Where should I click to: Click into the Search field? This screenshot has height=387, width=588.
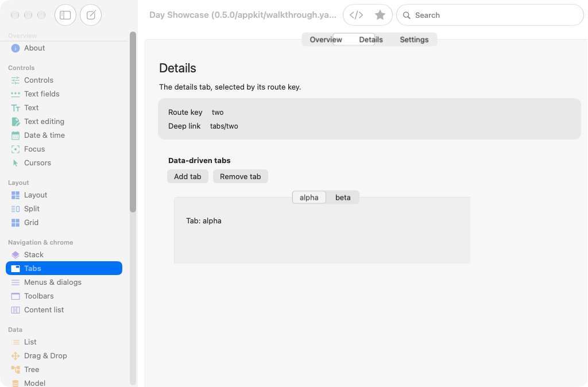[490, 15]
